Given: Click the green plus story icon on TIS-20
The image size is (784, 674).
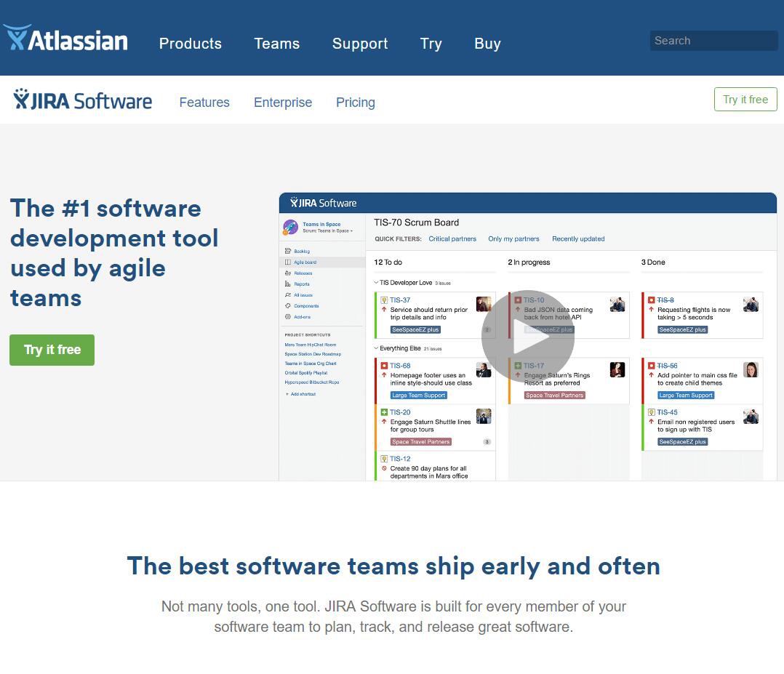Looking at the screenshot, I should [x=384, y=412].
